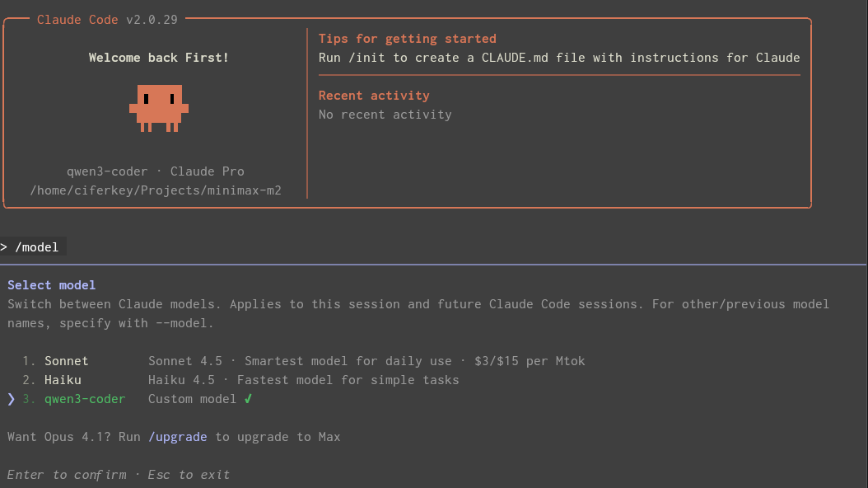The height and width of the screenshot is (488, 868).
Task: Select the Sonnet model option
Action: [x=66, y=360]
